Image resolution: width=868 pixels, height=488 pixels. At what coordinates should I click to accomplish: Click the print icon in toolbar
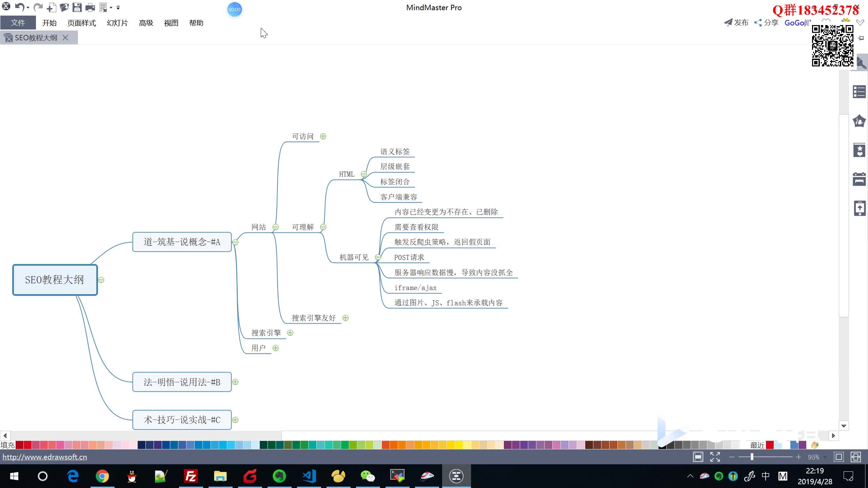(x=90, y=7)
